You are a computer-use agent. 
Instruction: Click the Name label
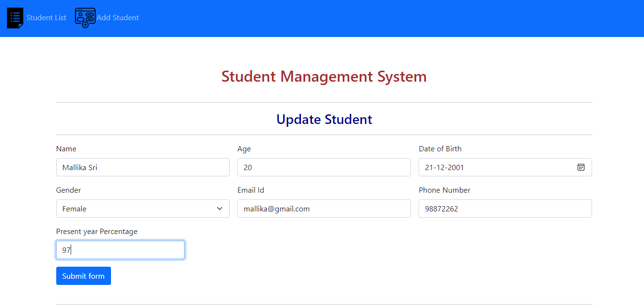click(66, 149)
